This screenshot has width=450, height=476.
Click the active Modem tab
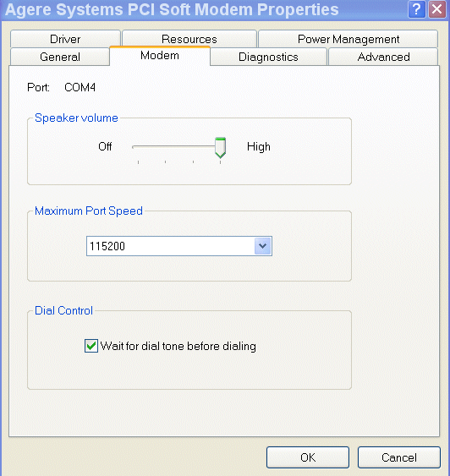point(160,56)
